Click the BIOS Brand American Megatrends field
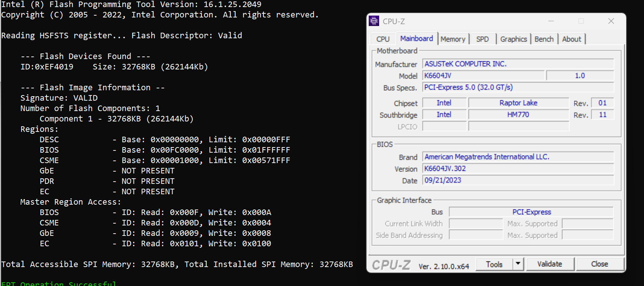Screen dimensions: 644x286 click(x=518, y=157)
